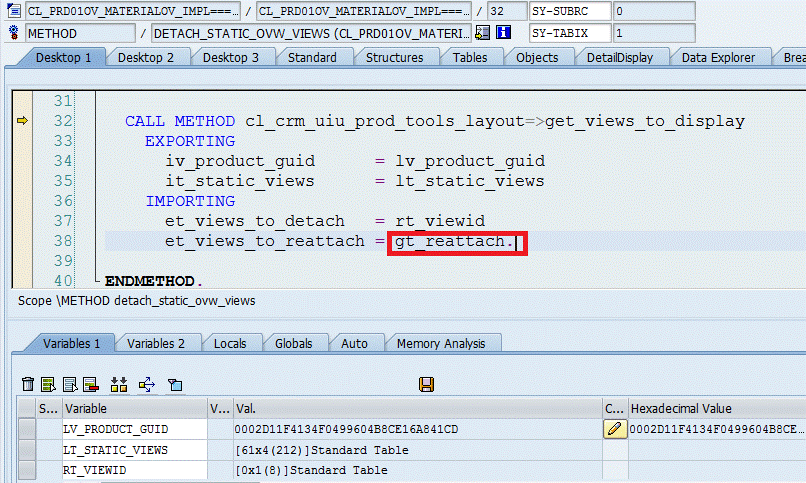Click the branching arrows icon in the variables toolbar
This screenshot has width=806, height=483.
pyautogui.click(x=147, y=384)
